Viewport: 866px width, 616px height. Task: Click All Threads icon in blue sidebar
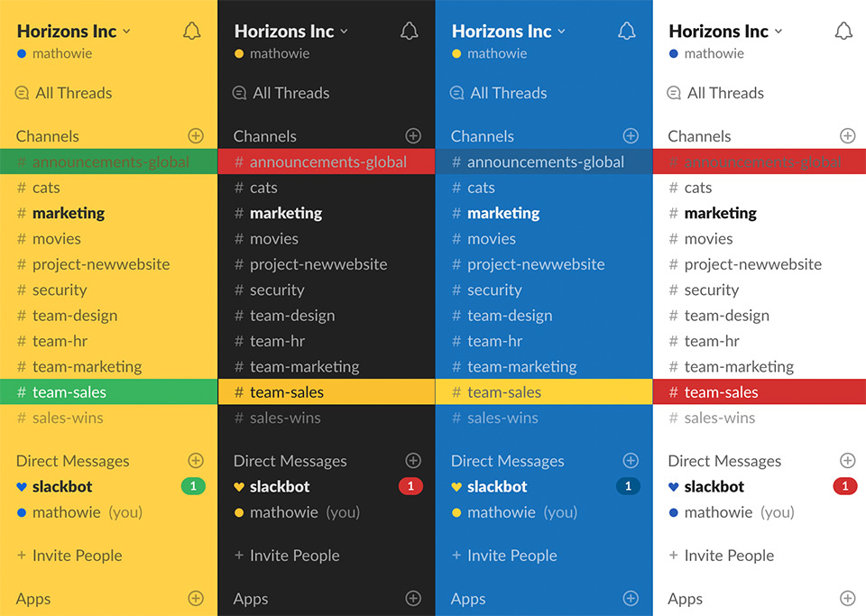point(456,93)
